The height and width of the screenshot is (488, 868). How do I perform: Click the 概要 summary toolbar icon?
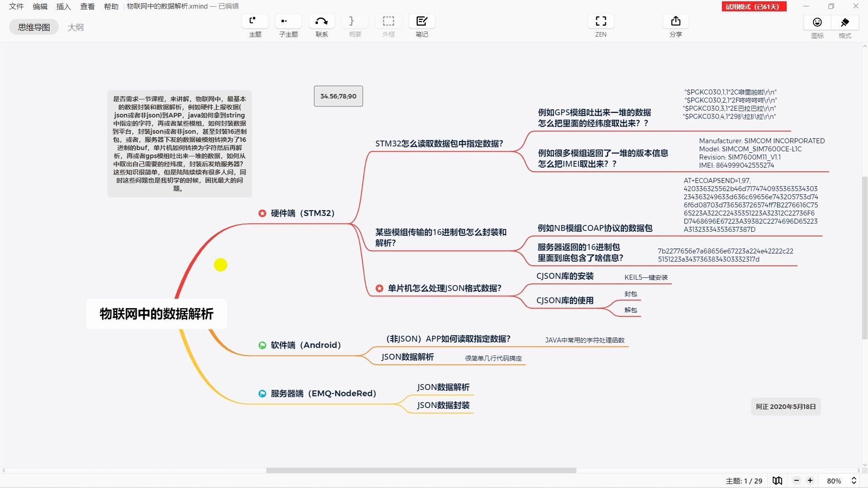355,21
